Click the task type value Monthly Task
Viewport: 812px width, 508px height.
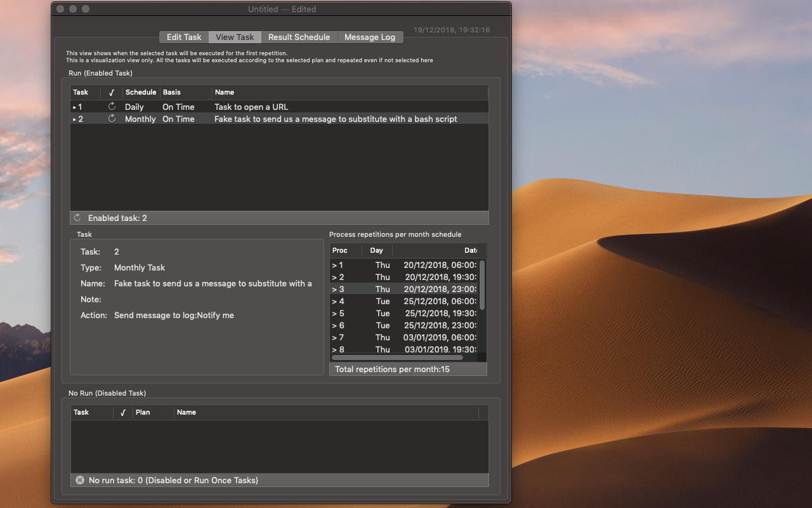pyautogui.click(x=140, y=267)
